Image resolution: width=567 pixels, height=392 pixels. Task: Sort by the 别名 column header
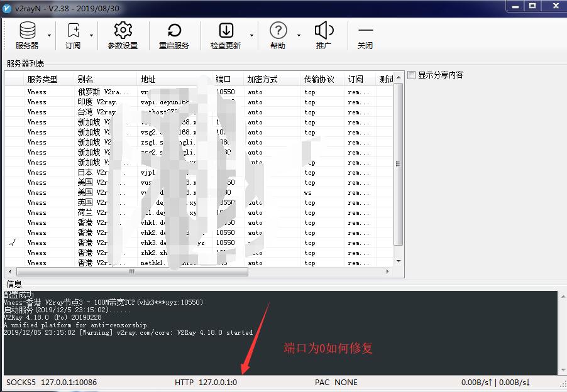pyautogui.click(x=106, y=79)
